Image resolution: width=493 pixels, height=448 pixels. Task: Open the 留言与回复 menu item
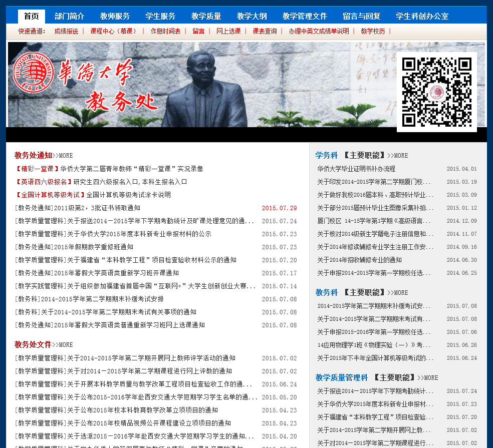pos(362,17)
